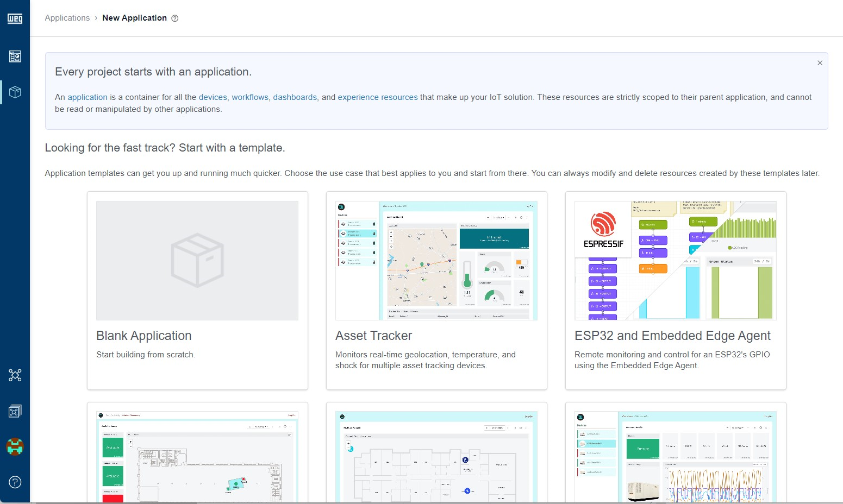The width and height of the screenshot is (843, 504).
Task: Open the help question mark in sidebar
Action: tap(15, 482)
